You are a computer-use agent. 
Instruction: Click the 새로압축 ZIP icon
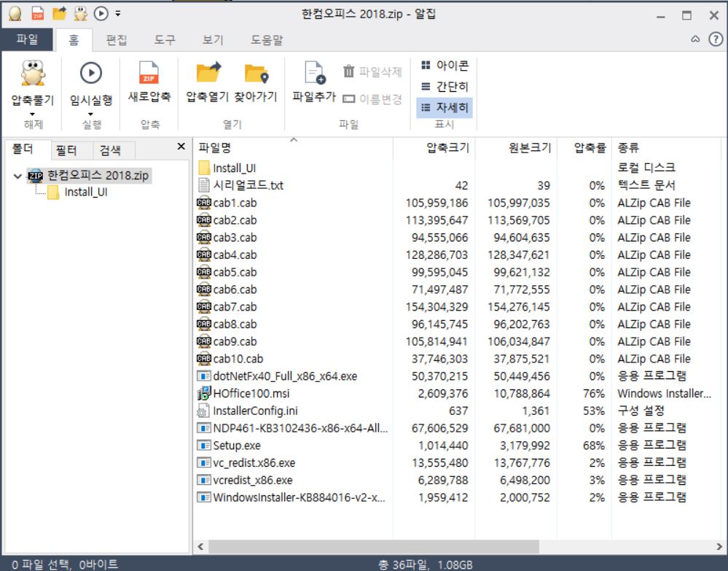tap(149, 73)
